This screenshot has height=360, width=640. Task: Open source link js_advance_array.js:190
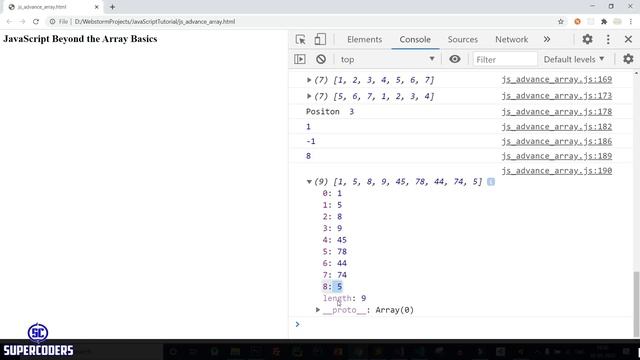(557, 171)
